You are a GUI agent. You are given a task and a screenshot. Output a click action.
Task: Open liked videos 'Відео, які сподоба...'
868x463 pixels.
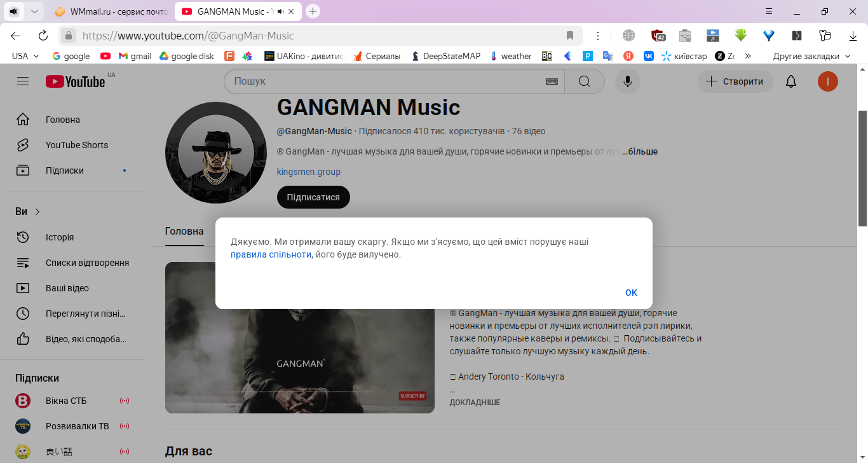point(76,339)
